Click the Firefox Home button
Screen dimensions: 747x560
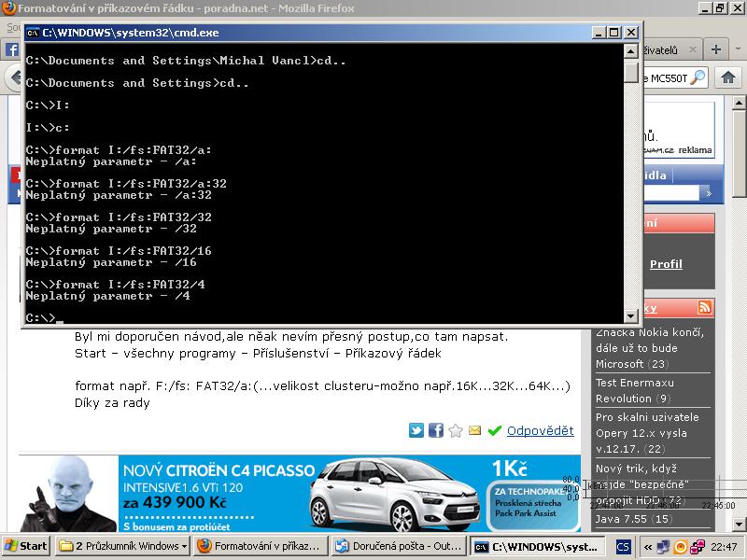click(x=727, y=77)
